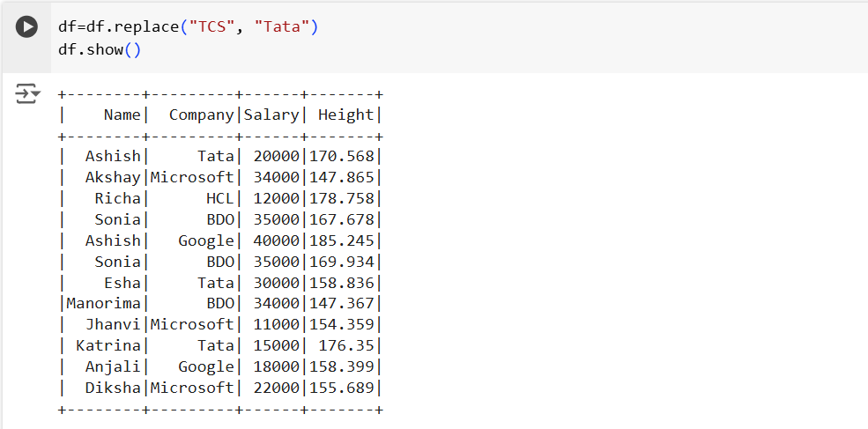Click the name Jhanvi in the table
The width and height of the screenshot is (868, 429).
tap(113, 325)
